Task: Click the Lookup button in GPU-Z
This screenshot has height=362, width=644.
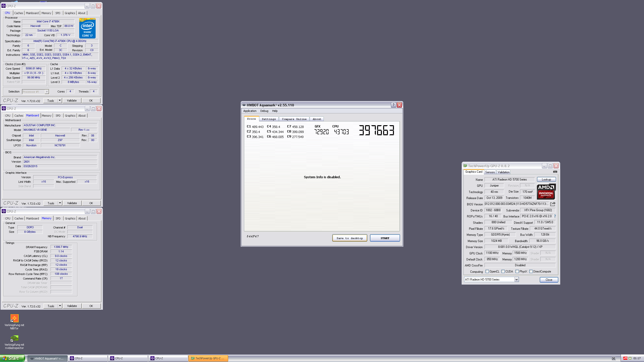Action: (546, 179)
